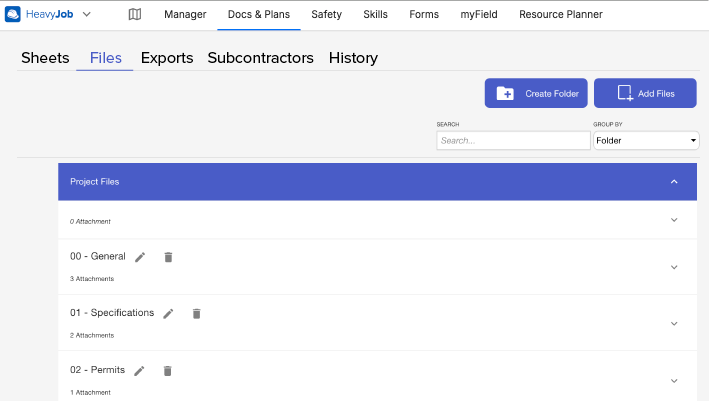The height and width of the screenshot is (401, 709).
Task: Rename the 02 - Permits folder
Action: point(140,370)
